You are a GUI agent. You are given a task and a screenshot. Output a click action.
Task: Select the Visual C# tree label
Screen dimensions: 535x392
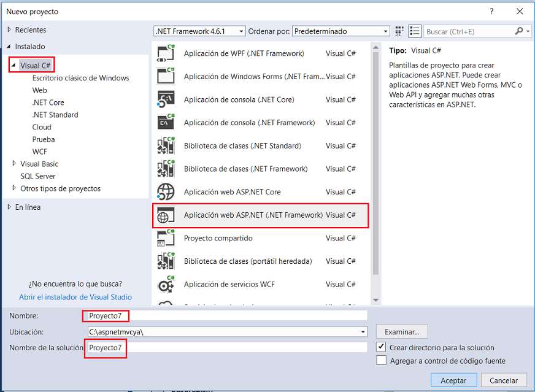35,65
